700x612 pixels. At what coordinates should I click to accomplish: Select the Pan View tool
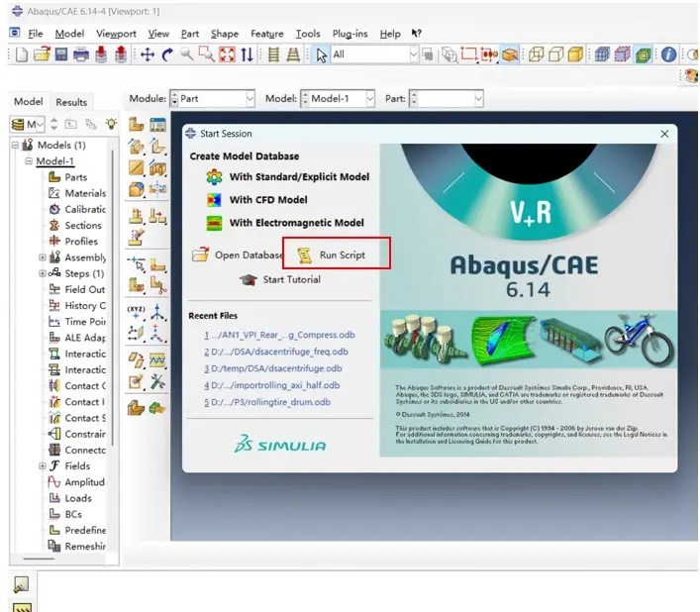(148, 54)
